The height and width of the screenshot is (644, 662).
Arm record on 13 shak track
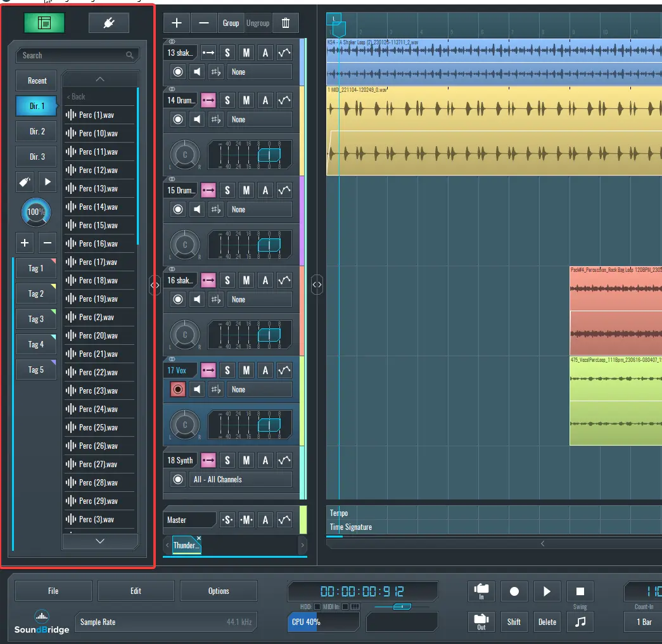click(178, 72)
